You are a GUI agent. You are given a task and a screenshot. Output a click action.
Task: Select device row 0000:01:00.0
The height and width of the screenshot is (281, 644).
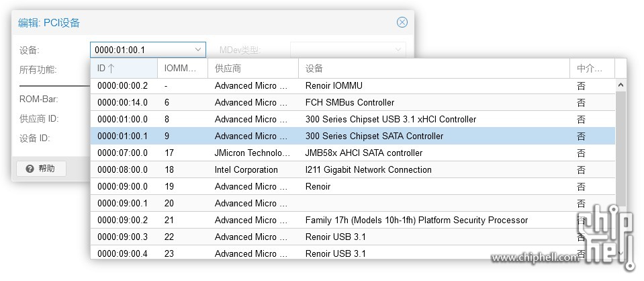pos(353,119)
